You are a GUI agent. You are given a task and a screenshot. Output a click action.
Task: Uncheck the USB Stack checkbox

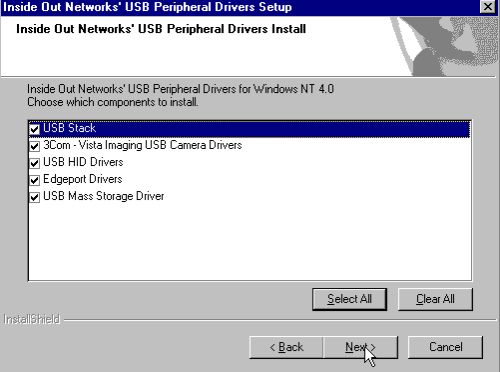pyautogui.click(x=35, y=129)
